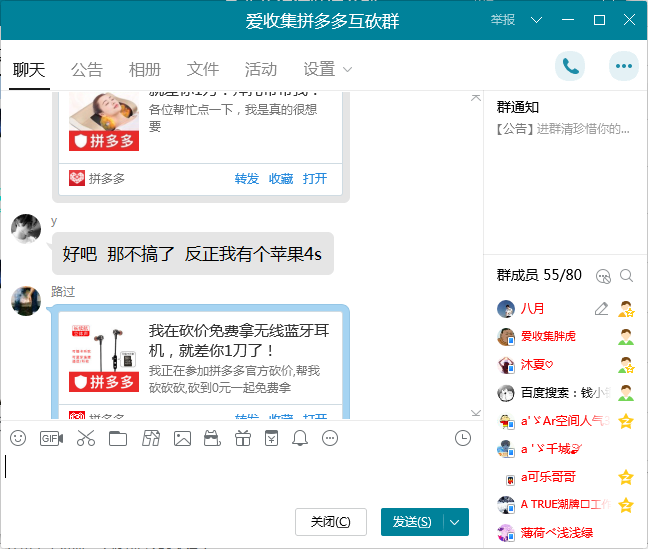This screenshot has height=549, width=648.
Task: Open group documents icon in toolbar
Action: pyautogui.click(x=151, y=438)
